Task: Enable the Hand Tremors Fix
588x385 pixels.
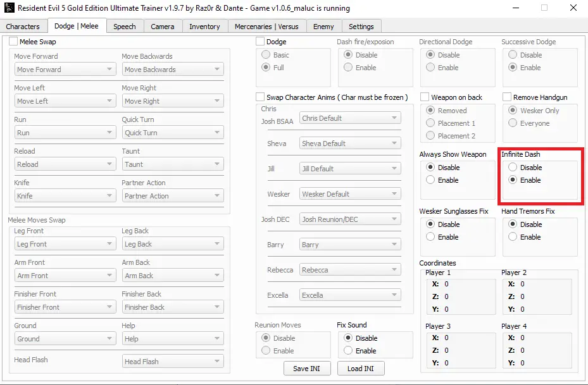Action: tap(513, 237)
